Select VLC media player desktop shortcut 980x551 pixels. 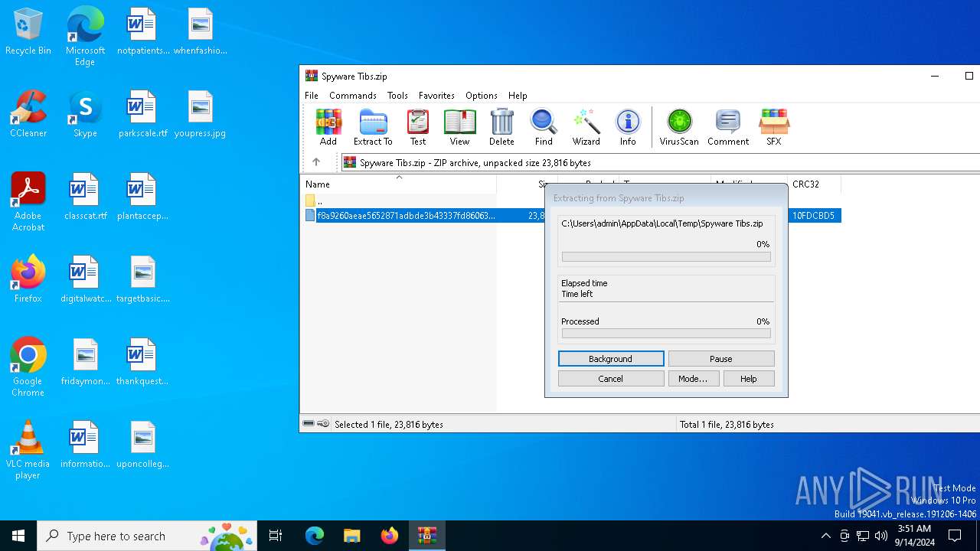click(x=28, y=450)
